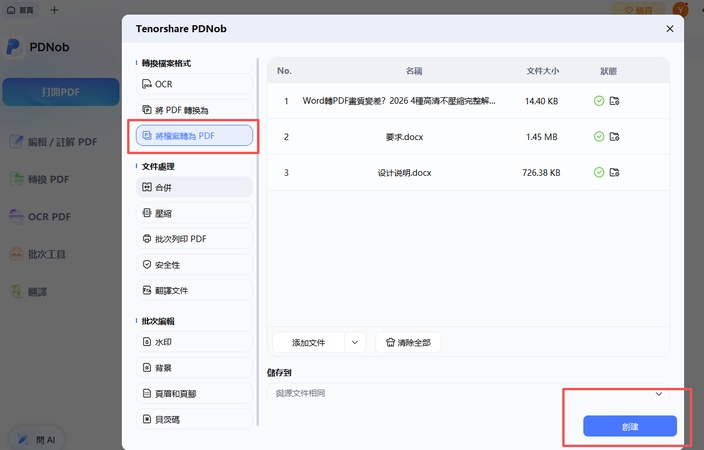Click the 購買 purchase button at top

[639, 10]
